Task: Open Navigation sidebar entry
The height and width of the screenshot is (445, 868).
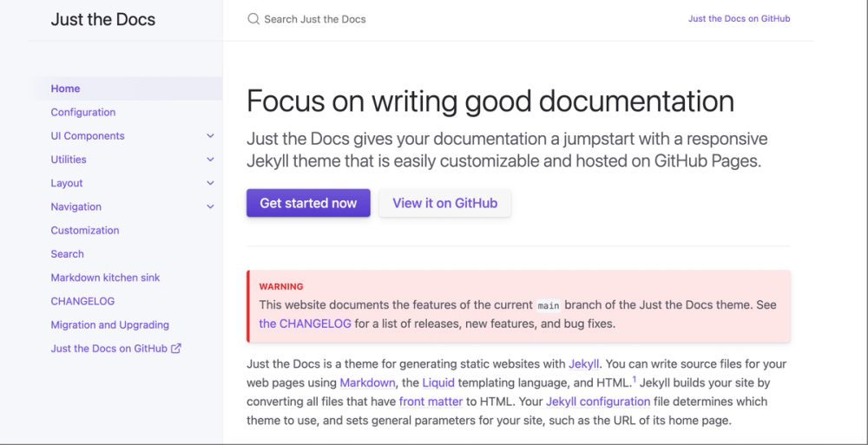Action: [76, 207]
